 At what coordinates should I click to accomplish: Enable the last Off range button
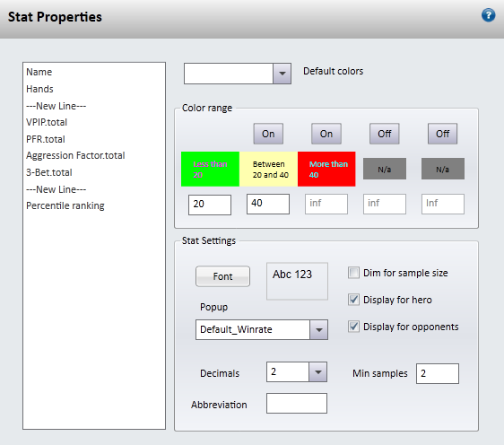pyautogui.click(x=443, y=134)
